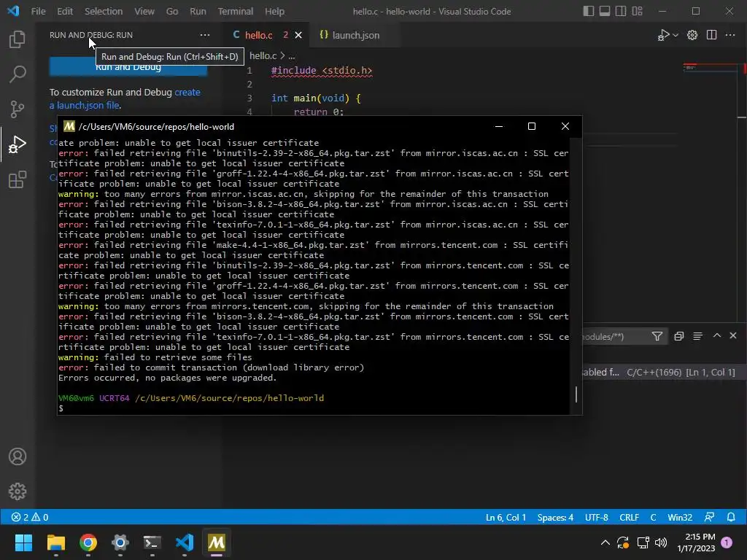Open the View menu
The height and width of the screenshot is (560, 747).
tap(144, 11)
